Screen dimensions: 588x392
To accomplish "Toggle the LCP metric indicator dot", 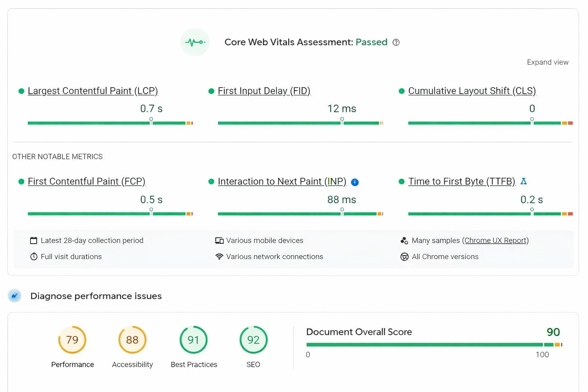I will coord(21,91).
